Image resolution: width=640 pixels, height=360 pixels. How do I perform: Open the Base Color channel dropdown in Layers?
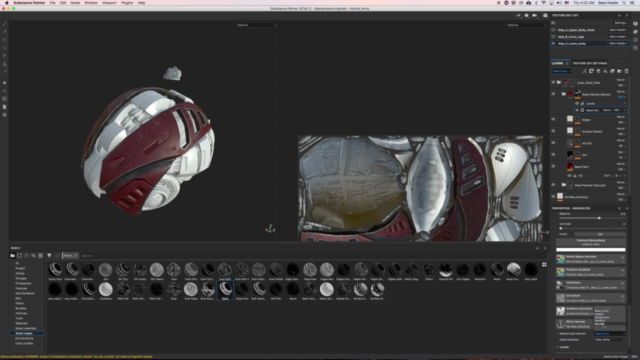(562, 71)
